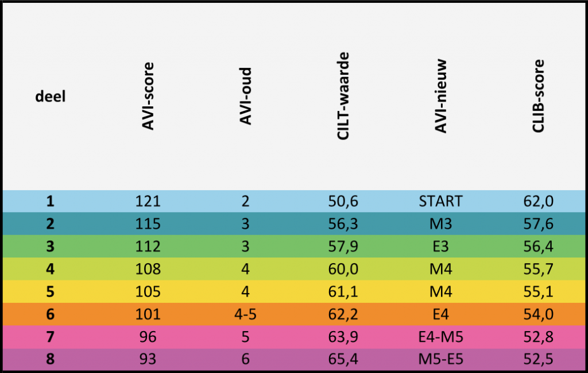This screenshot has height=373, width=588.
Task: Select the E4-M5 cell
Action: (x=441, y=336)
